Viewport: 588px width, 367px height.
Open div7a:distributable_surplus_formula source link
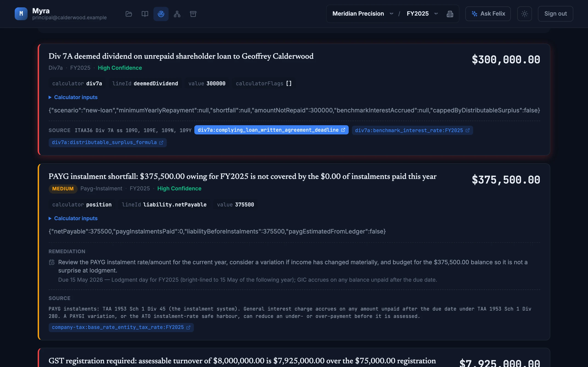point(107,142)
